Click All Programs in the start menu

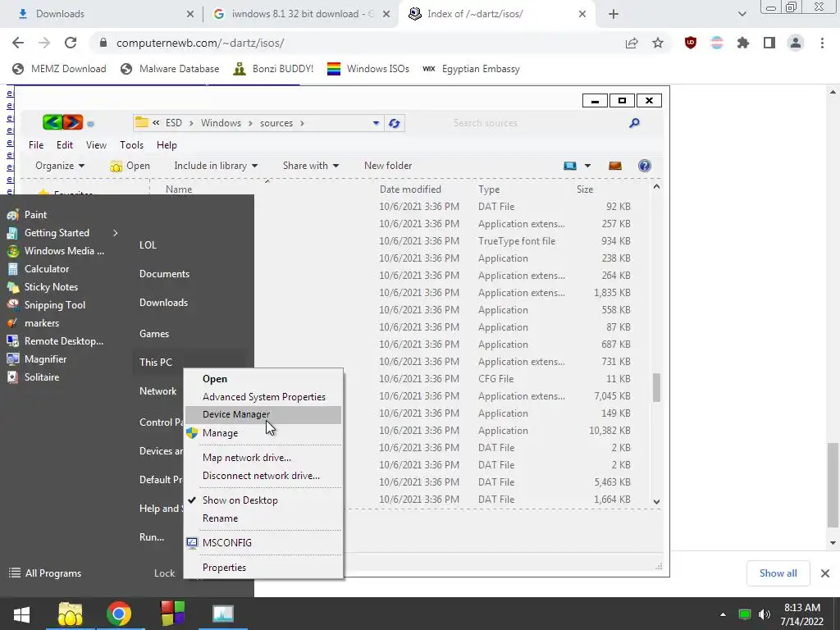(46, 573)
